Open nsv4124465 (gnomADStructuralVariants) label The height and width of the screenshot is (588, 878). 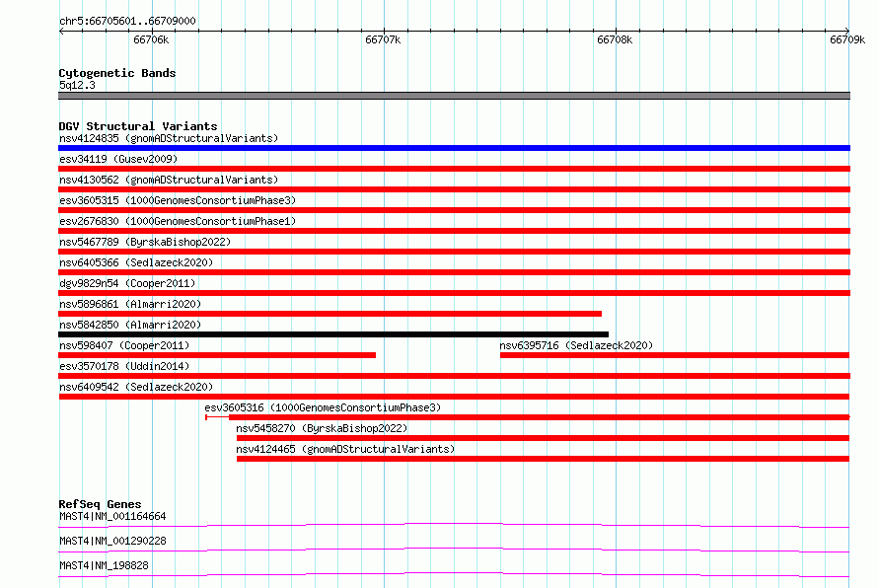pos(345,449)
